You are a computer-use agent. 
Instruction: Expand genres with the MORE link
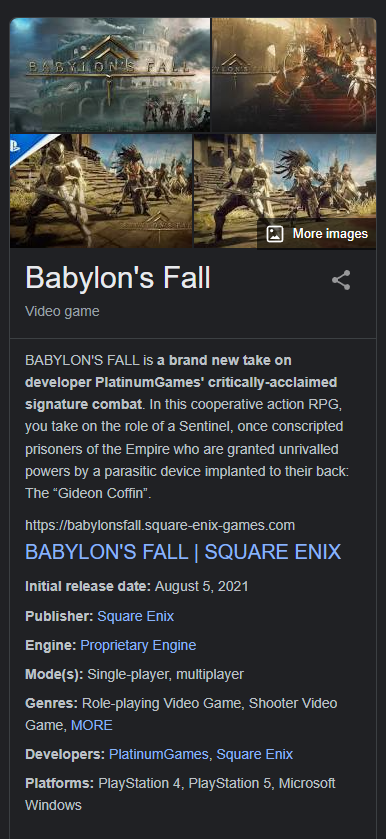coord(92,726)
